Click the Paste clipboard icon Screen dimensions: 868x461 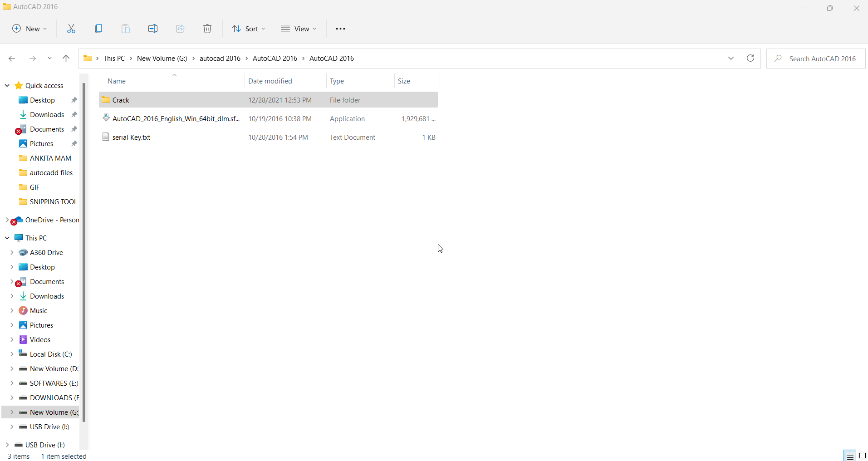pos(126,29)
